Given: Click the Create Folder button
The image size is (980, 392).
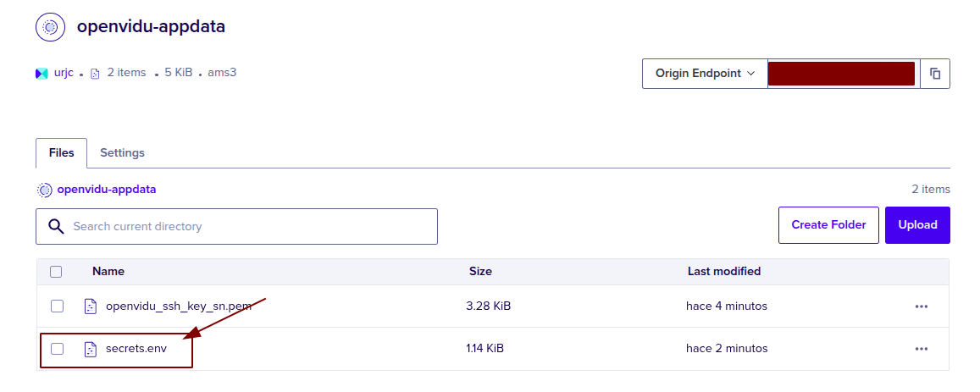Looking at the screenshot, I should click(x=828, y=225).
